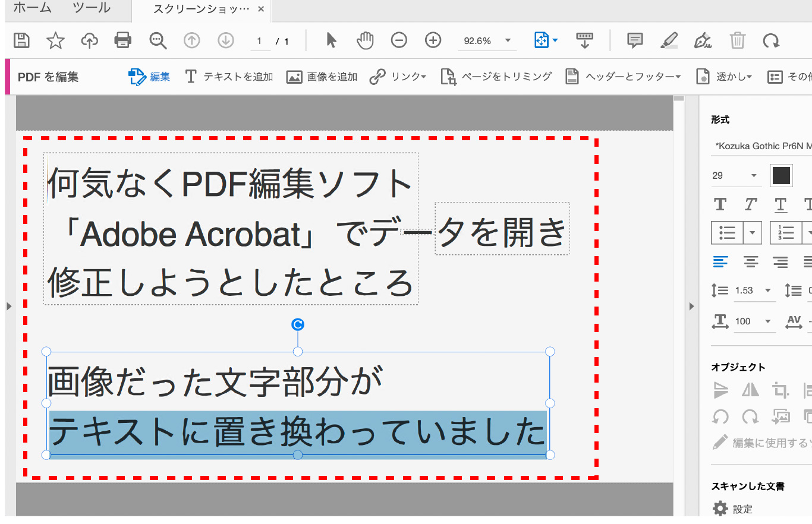Click text line 画像だった文字部分が
Viewport: 812px width, 524px height.
point(214,381)
